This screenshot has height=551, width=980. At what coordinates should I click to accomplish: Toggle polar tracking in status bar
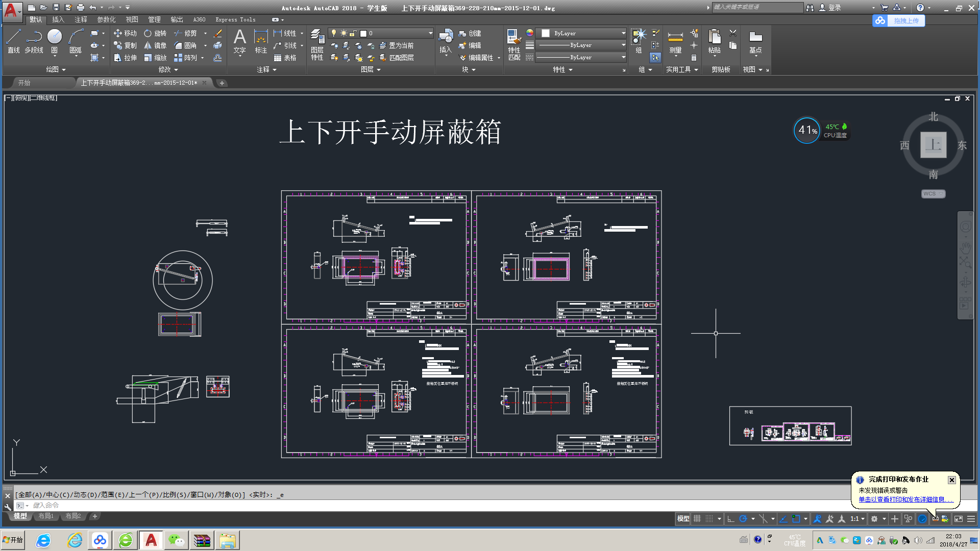coord(743,519)
